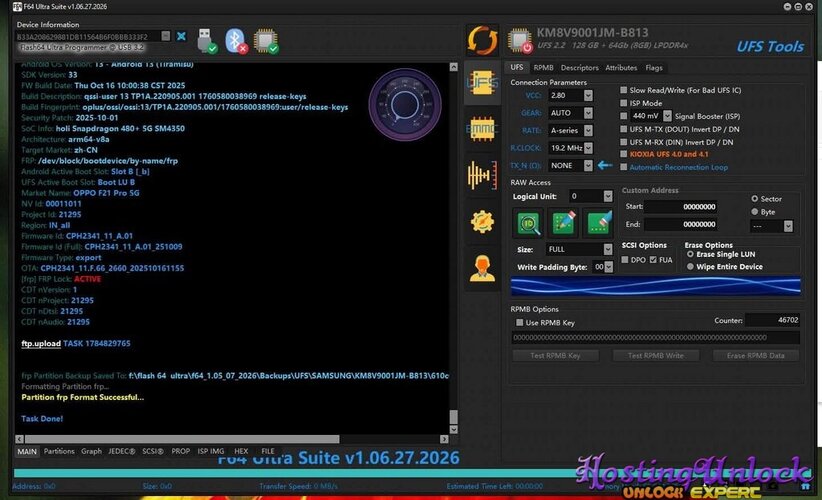The image size is (822, 500).
Task: Uncheck the FUA SCSI option
Action: [653, 259]
